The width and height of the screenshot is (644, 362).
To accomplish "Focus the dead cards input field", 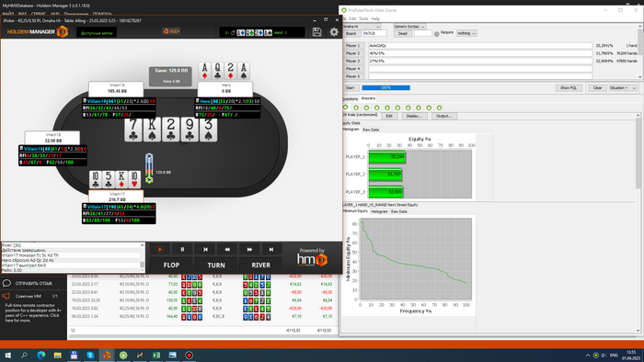I will 423,33.
